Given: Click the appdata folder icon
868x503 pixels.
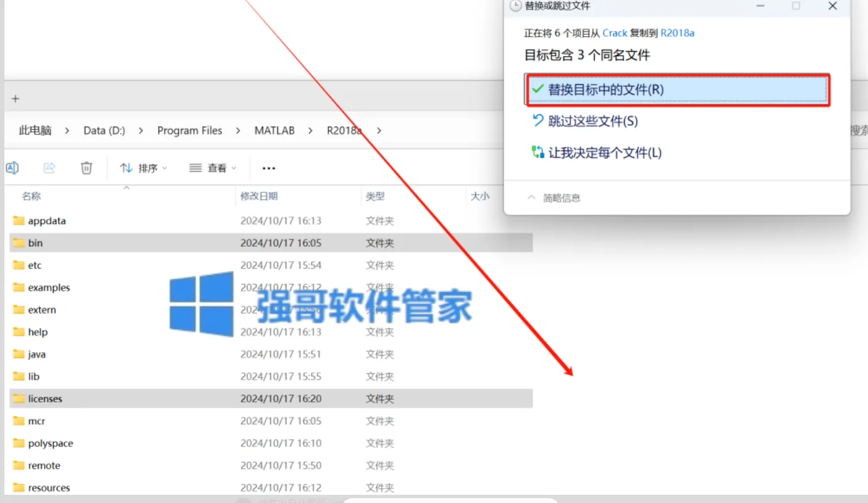Looking at the screenshot, I should click(x=19, y=221).
